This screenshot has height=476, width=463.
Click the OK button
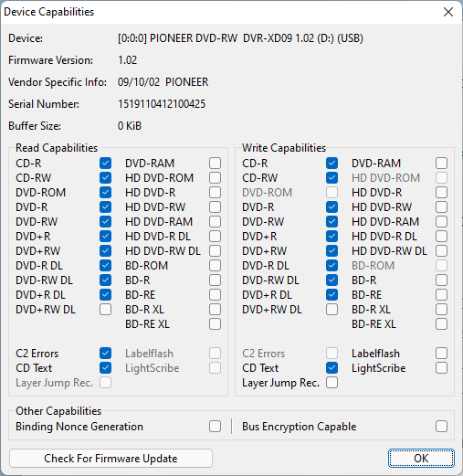(x=421, y=458)
